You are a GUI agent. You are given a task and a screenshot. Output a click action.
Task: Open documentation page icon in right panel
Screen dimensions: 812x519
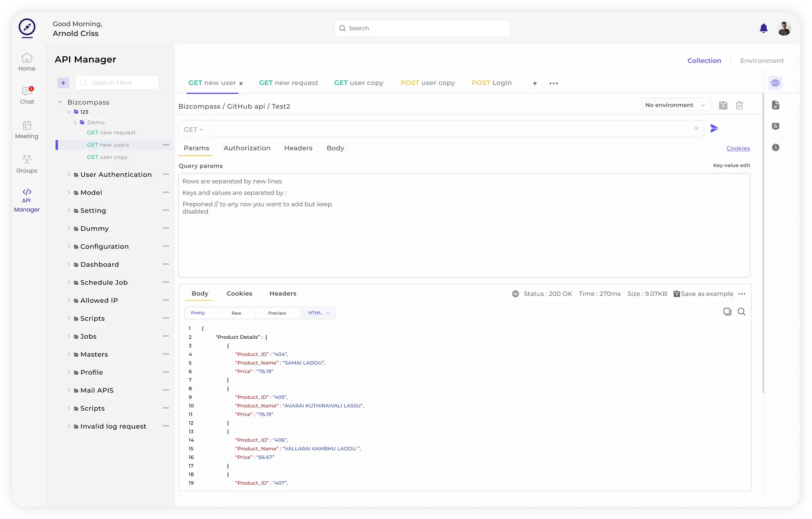point(776,105)
